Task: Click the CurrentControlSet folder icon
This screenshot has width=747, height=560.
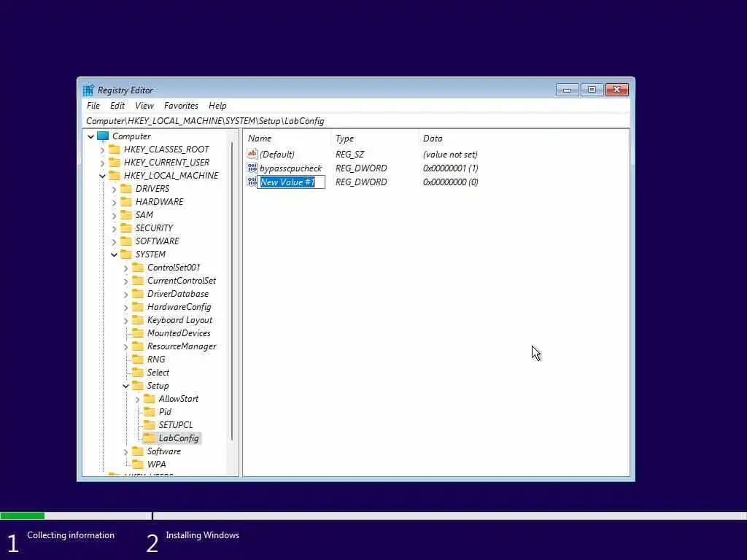Action: pyautogui.click(x=138, y=281)
